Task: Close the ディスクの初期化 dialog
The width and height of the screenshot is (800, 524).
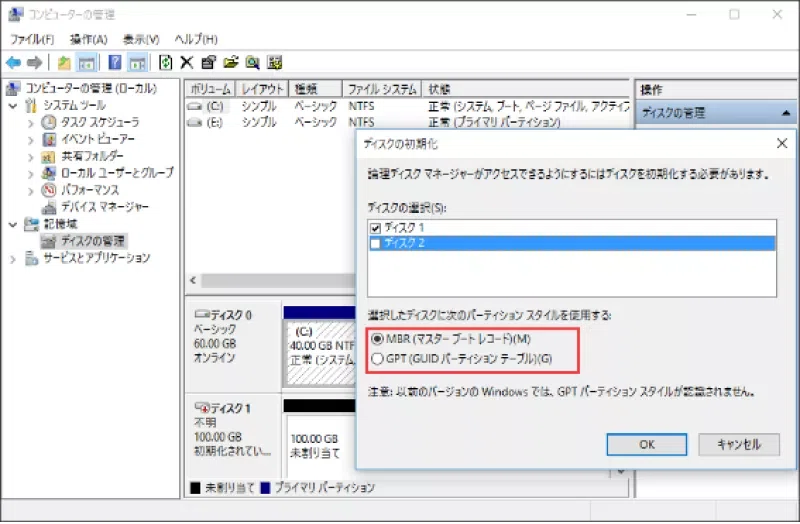Action: [x=782, y=143]
